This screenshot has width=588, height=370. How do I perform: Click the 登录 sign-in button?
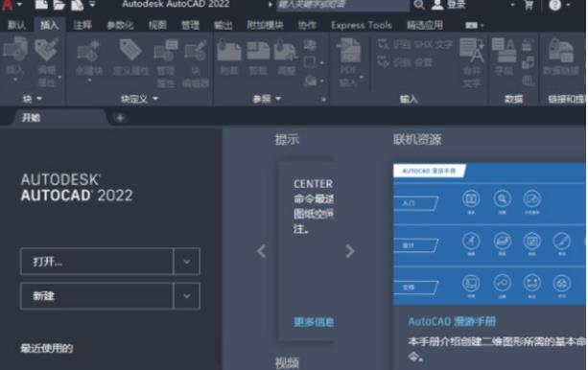click(449, 5)
